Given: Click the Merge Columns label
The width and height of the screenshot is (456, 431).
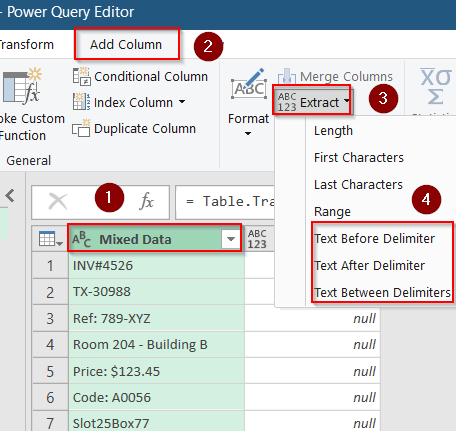Looking at the screenshot, I should [346, 76].
